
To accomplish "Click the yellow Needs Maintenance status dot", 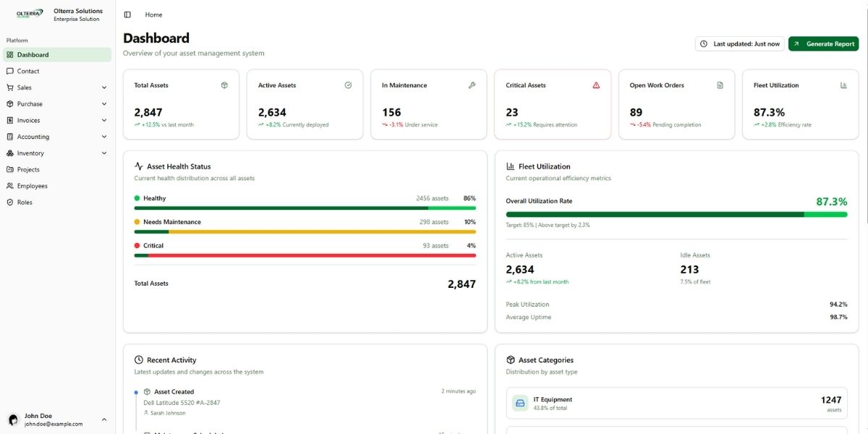I will 137,222.
